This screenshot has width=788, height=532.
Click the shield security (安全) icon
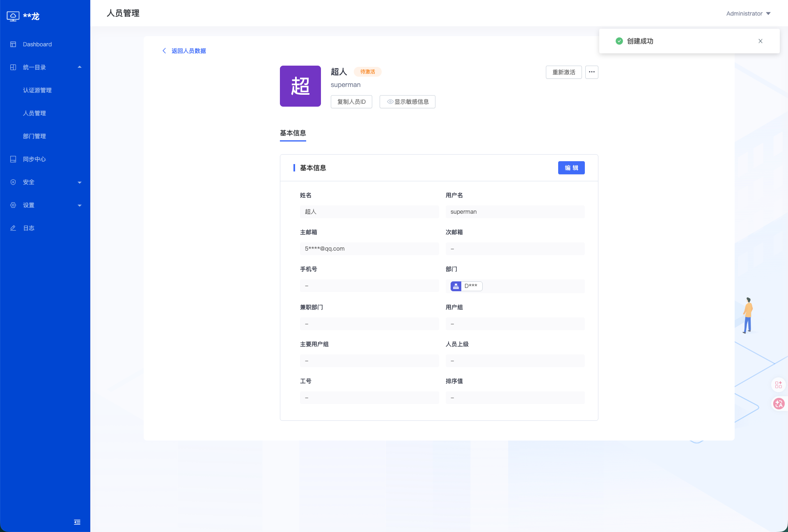[x=13, y=182]
